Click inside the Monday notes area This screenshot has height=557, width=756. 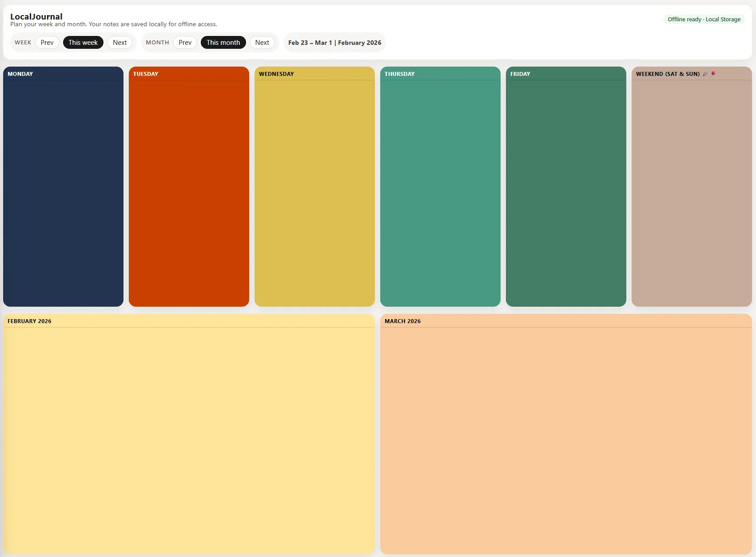pyautogui.click(x=63, y=193)
